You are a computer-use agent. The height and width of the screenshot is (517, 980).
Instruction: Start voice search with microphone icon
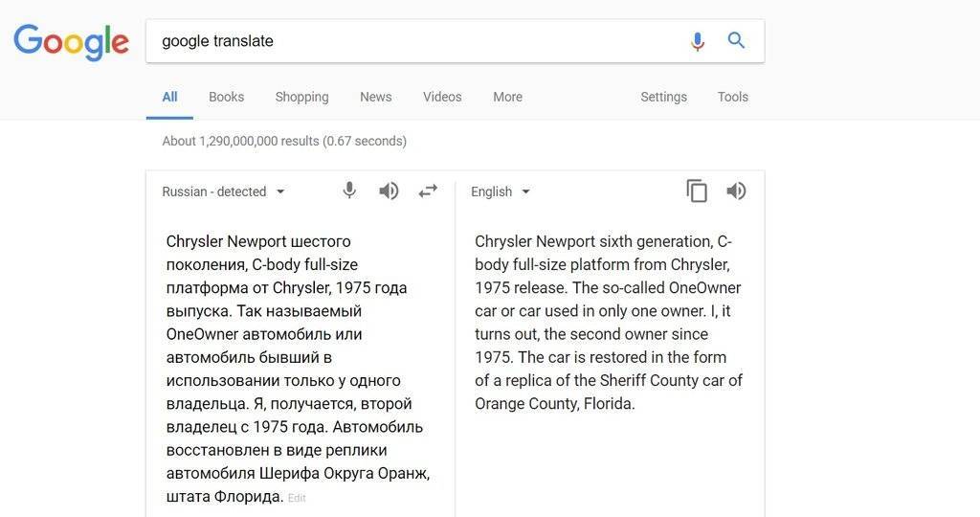coord(697,41)
